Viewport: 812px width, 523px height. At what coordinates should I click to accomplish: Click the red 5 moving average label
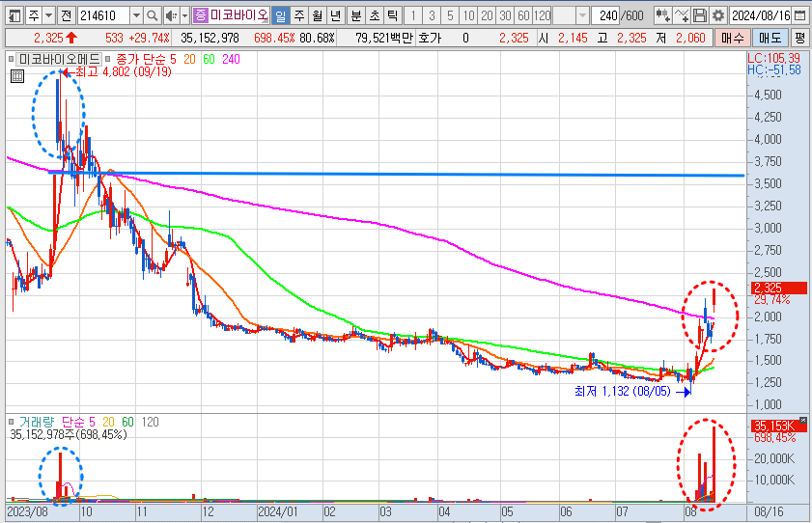(173, 59)
